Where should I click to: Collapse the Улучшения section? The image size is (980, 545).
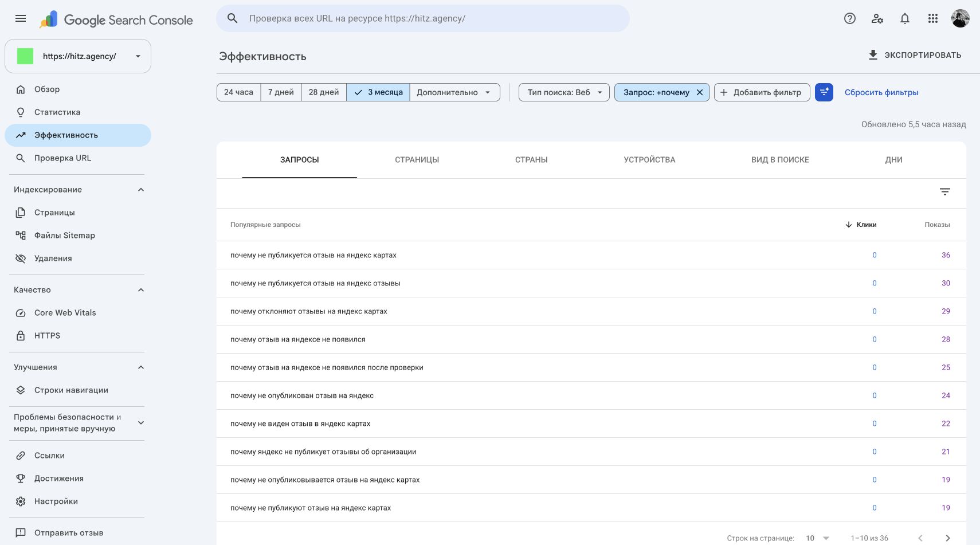point(141,367)
